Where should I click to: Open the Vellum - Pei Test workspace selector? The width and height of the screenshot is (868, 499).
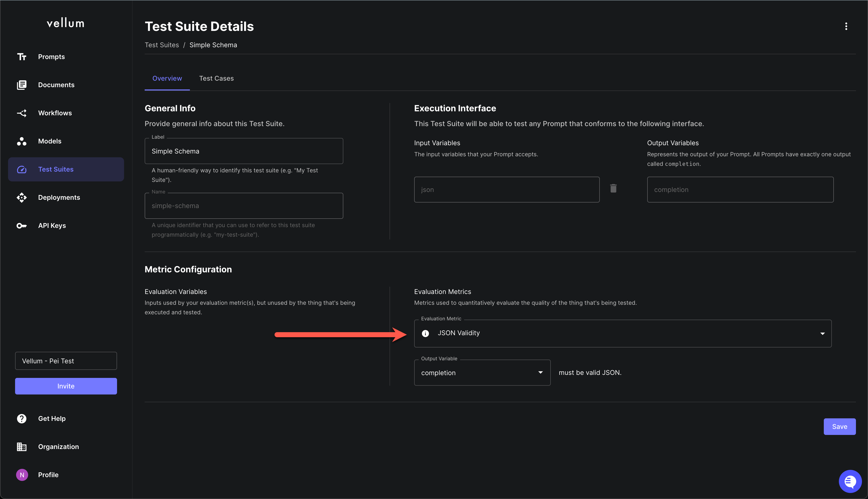point(66,361)
